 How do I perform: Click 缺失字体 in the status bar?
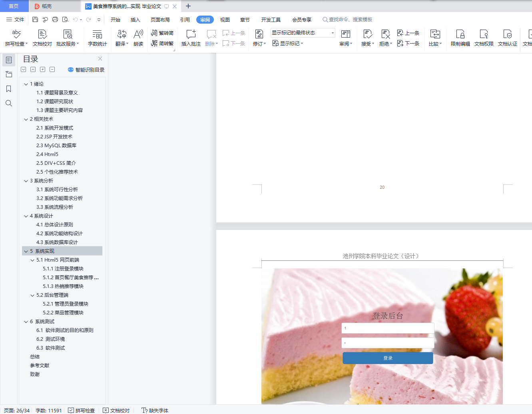tap(155, 410)
